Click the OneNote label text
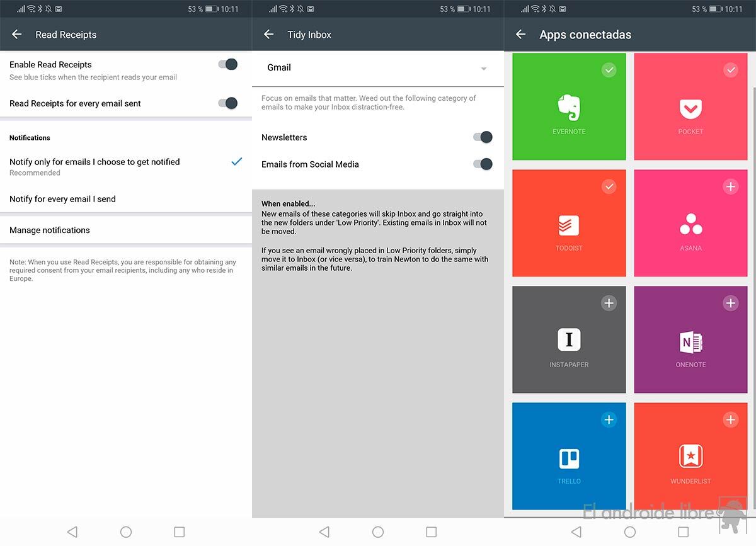Image resolution: width=756 pixels, height=546 pixels. [690, 365]
